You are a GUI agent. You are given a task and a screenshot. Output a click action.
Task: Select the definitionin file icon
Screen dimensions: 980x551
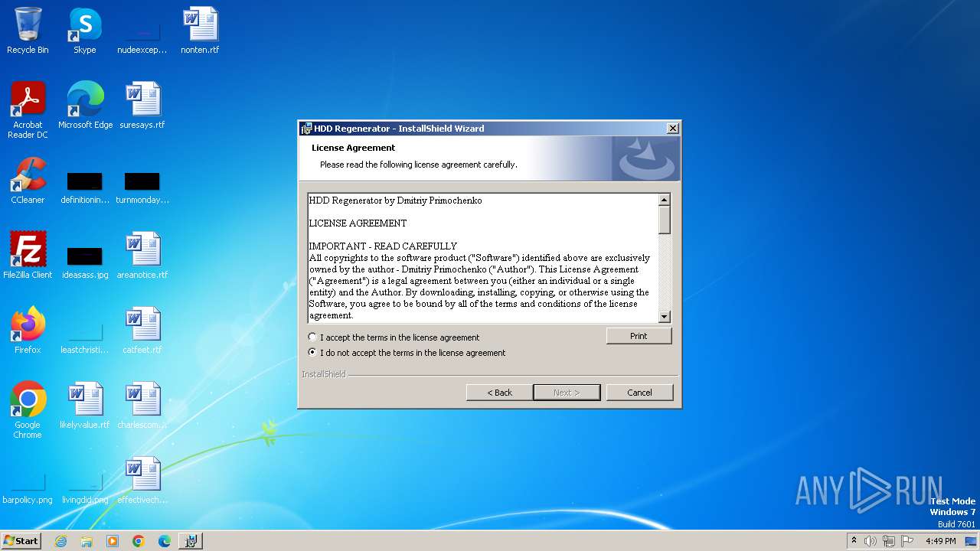(x=85, y=188)
